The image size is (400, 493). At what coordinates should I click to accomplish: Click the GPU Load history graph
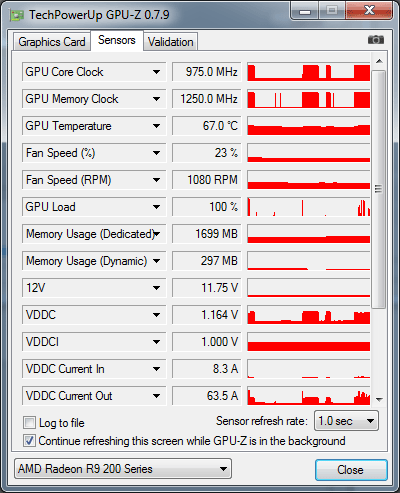[309, 207]
